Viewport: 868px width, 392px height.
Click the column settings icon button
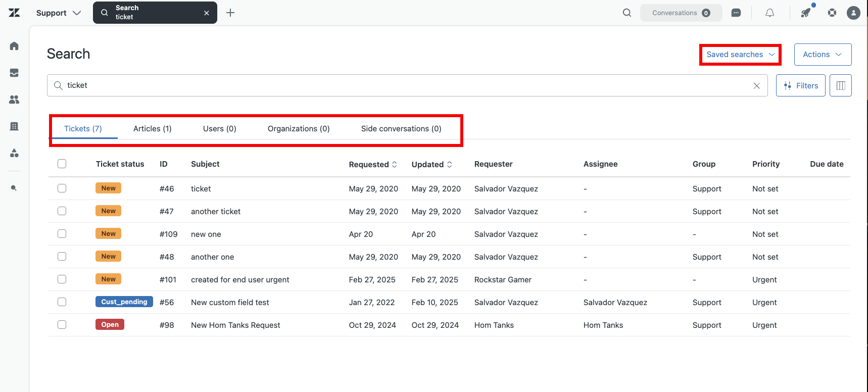click(x=841, y=85)
